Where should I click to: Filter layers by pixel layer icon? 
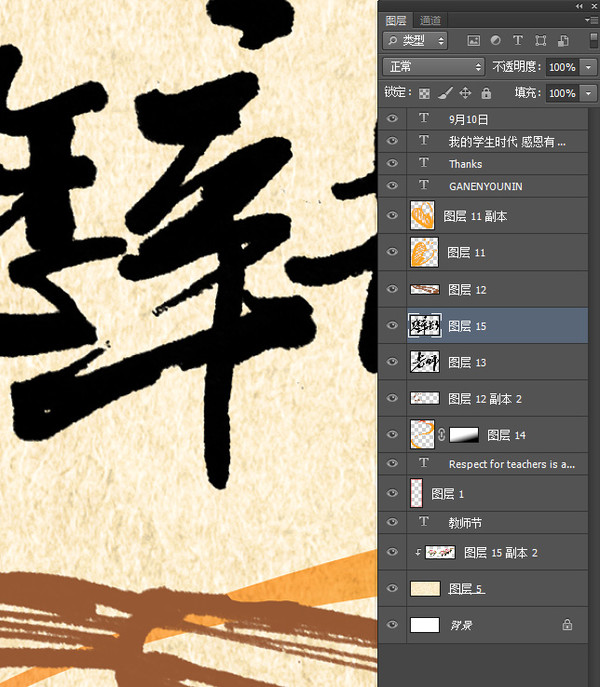point(473,41)
